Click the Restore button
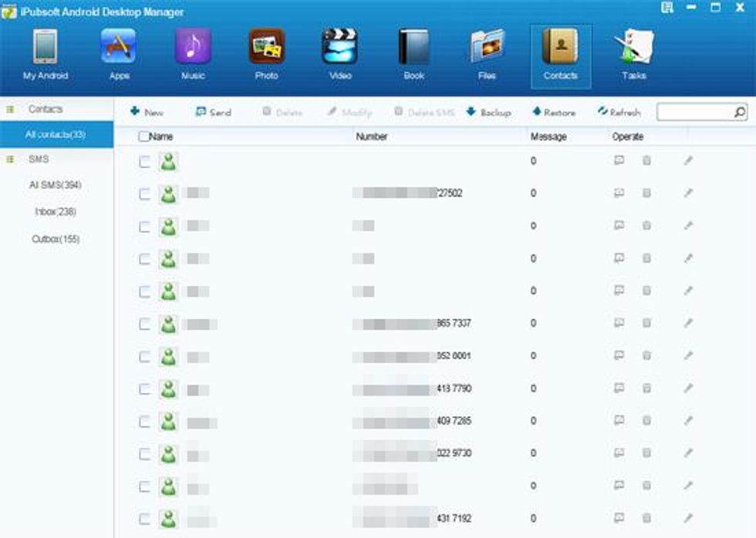Viewport: 756px width, 538px height. (554, 113)
